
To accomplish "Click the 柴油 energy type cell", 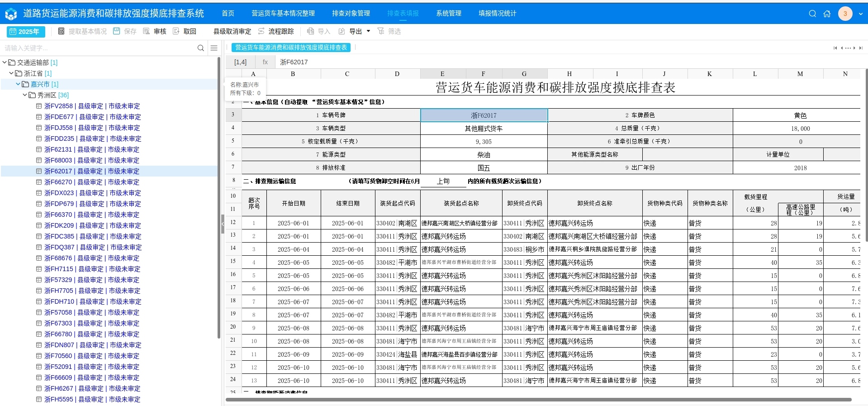I will tap(484, 155).
